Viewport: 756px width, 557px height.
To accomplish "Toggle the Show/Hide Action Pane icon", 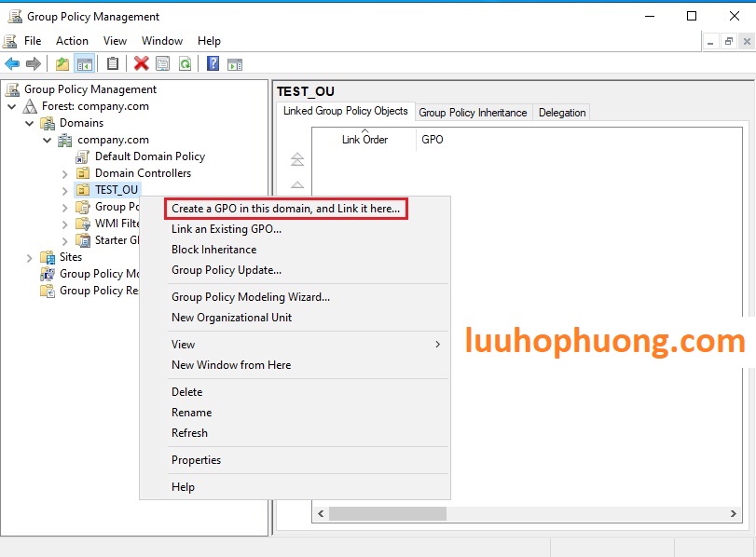I will 233,62.
